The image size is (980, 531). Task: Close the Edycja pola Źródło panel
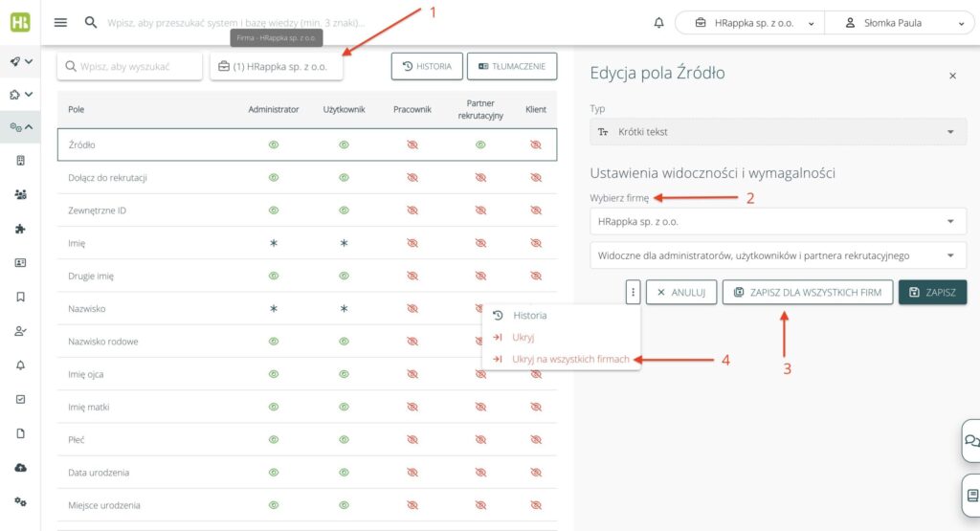pyautogui.click(x=952, y=75)
